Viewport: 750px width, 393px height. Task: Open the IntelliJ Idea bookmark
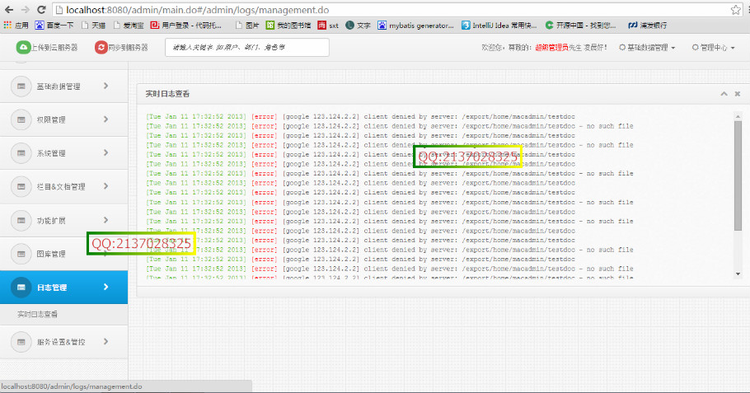point(499,25)
